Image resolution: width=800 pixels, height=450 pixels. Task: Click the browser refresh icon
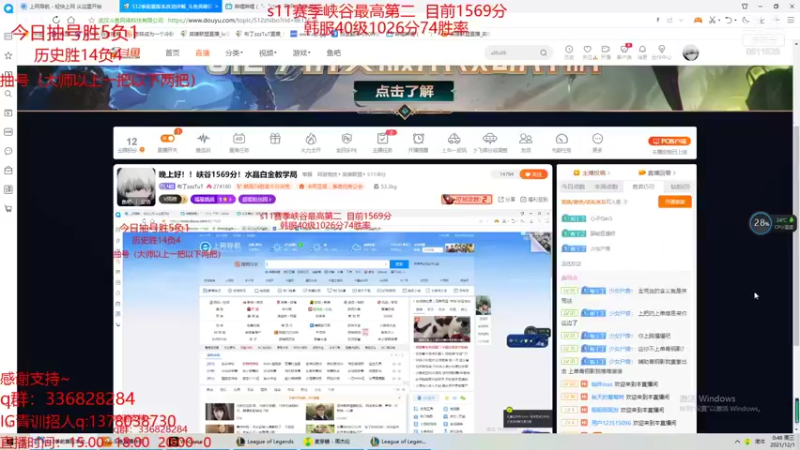pyautogui.click(x=56, y=20)
